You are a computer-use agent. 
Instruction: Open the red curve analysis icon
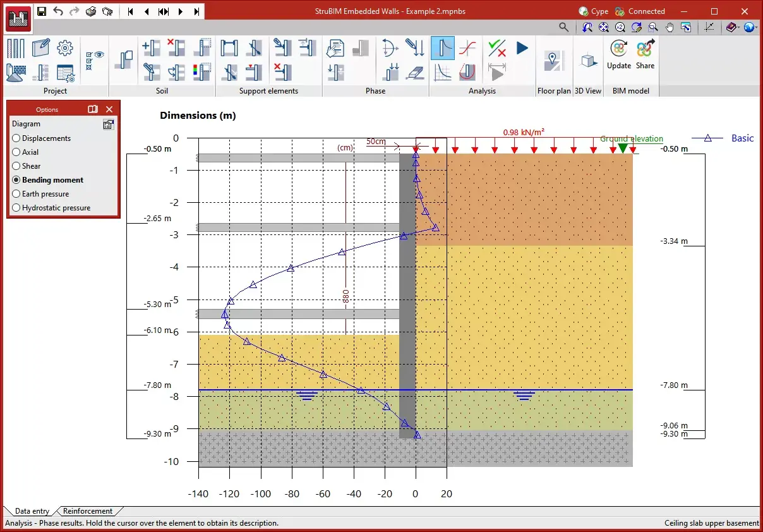467,48
